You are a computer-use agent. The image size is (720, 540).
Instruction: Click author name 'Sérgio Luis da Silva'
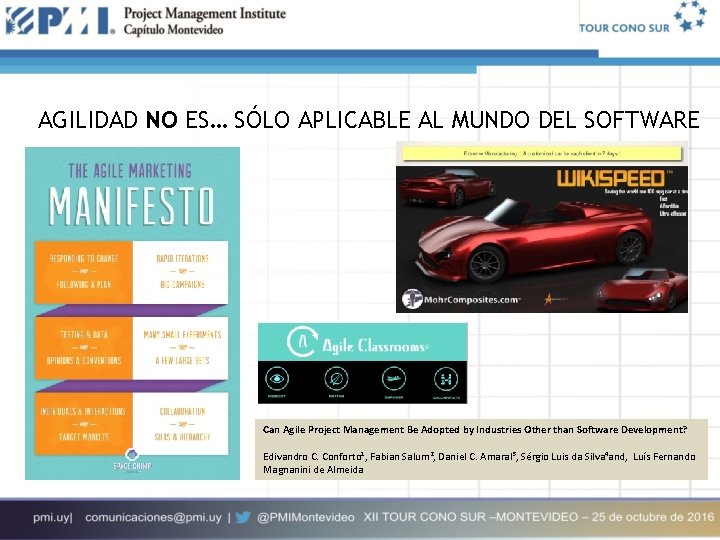(564, 456)
